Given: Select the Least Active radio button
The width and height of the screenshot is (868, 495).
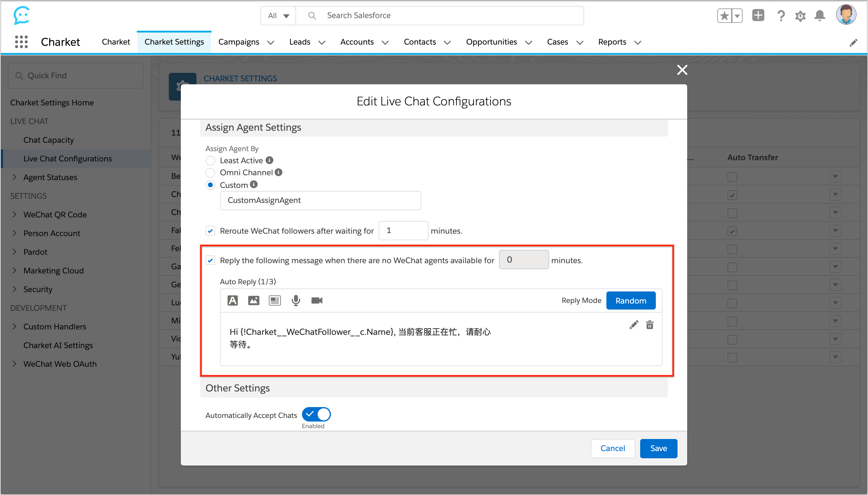Looking at the screenshot, I should pyautogui.click(x=211, y=160).
